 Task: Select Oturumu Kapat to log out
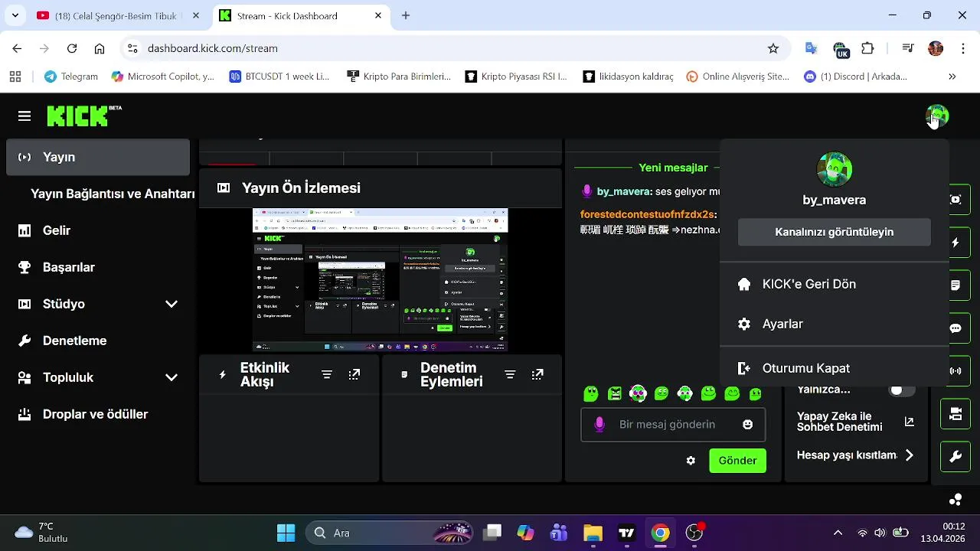click(835, 368)
